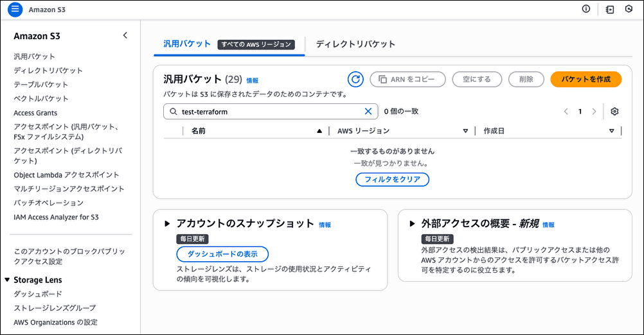The image size is (644, 335).
Task: Open ディレクトリバケット in sidebar
Action: click(48, 71)
